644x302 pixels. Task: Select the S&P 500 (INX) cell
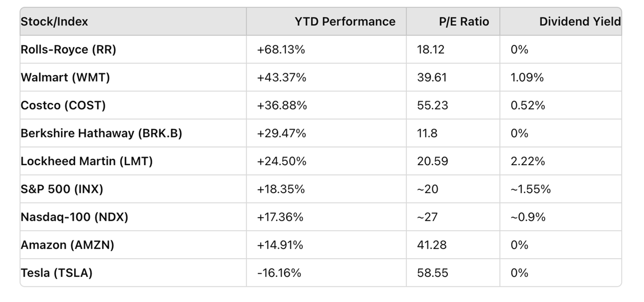[62, 189]
